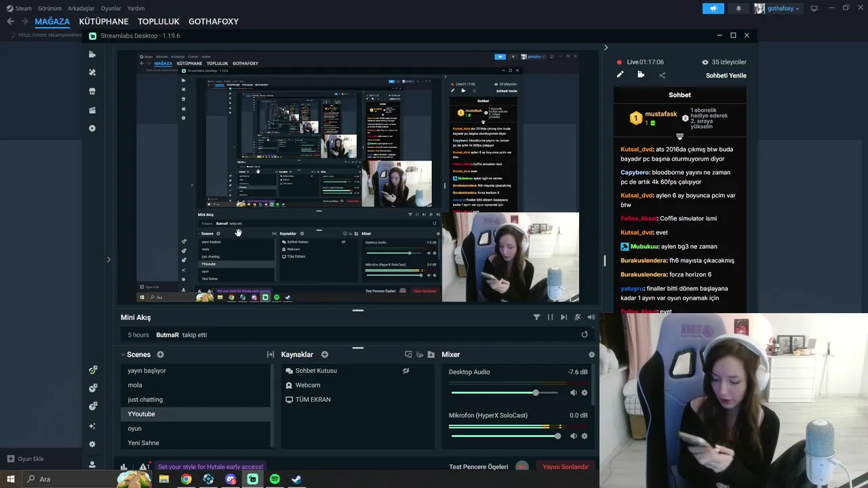Open the Yardım menu in Steam
The height and width of the screenshot is (488, 868).
tap(136, 8)
